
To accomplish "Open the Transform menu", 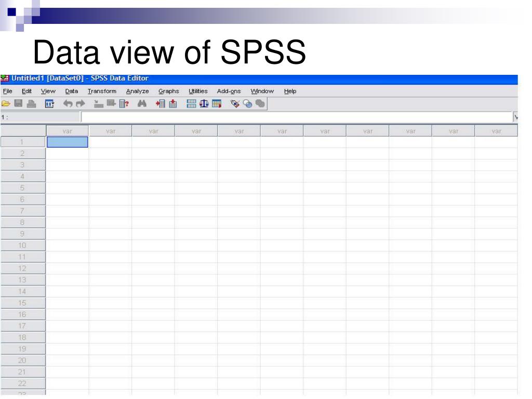I will pos(102,91).
